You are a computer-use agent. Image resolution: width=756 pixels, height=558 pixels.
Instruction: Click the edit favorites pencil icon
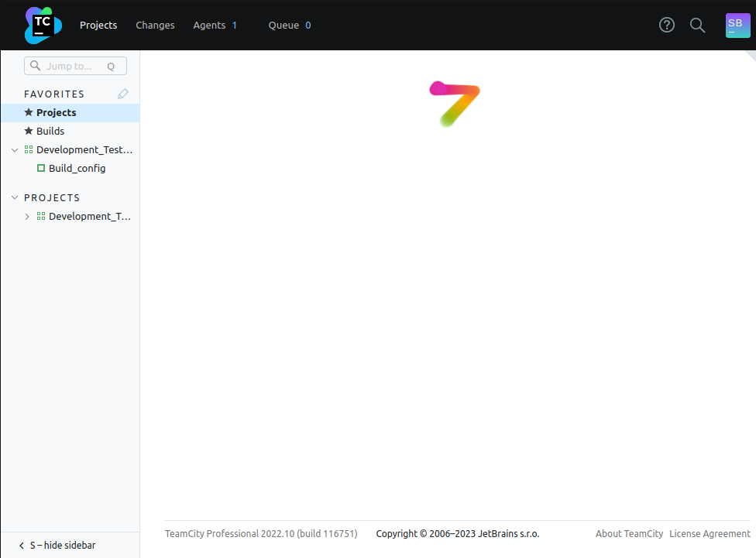(x=123, y=94)
